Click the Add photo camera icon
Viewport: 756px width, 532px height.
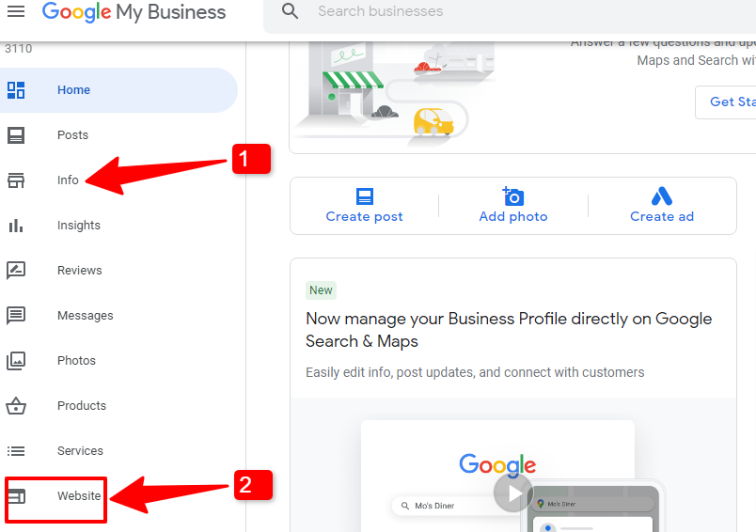(513, 196)
